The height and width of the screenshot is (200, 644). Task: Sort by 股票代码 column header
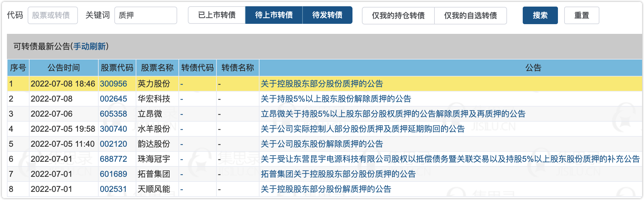pyautogui.click(x=117, y=68)
